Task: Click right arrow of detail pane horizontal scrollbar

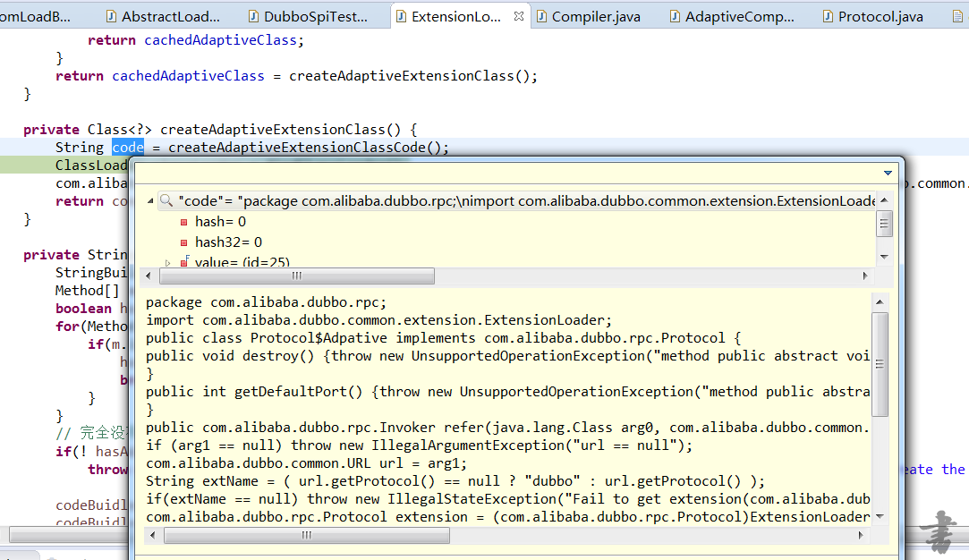Action: click(861, 535)
